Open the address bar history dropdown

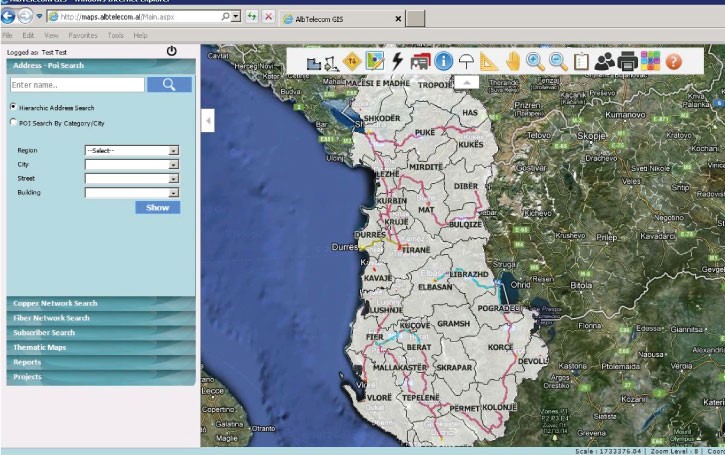pyautogui.click(x=236, y=17)
